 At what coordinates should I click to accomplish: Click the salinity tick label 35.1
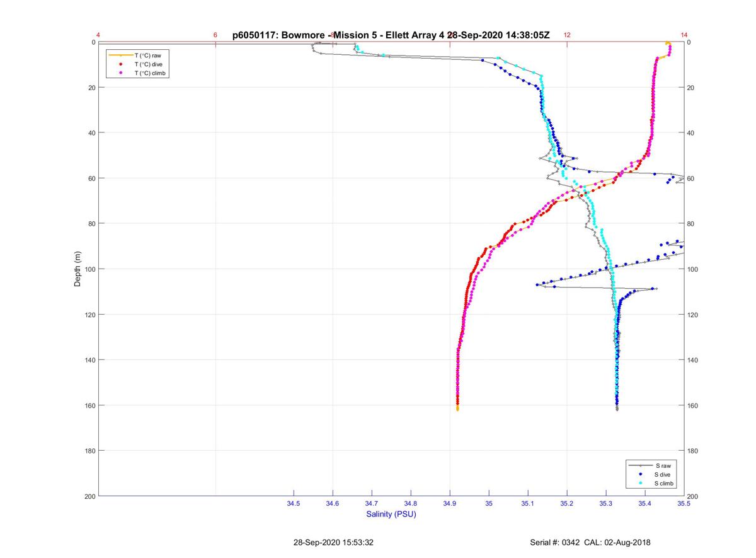[x=528, y=504]
